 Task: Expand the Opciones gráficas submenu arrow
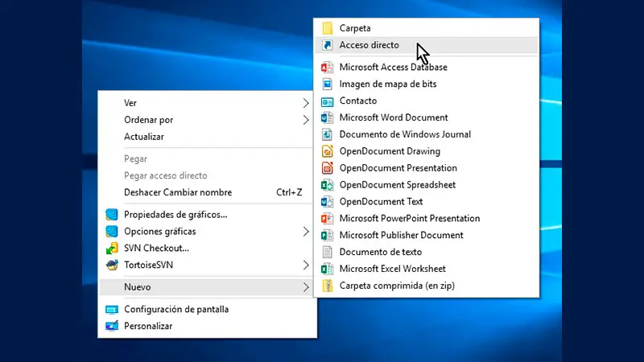306,232
